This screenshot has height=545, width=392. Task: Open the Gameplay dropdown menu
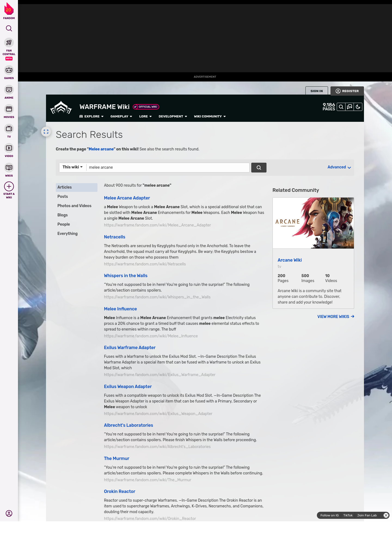(x=121, y=116)
